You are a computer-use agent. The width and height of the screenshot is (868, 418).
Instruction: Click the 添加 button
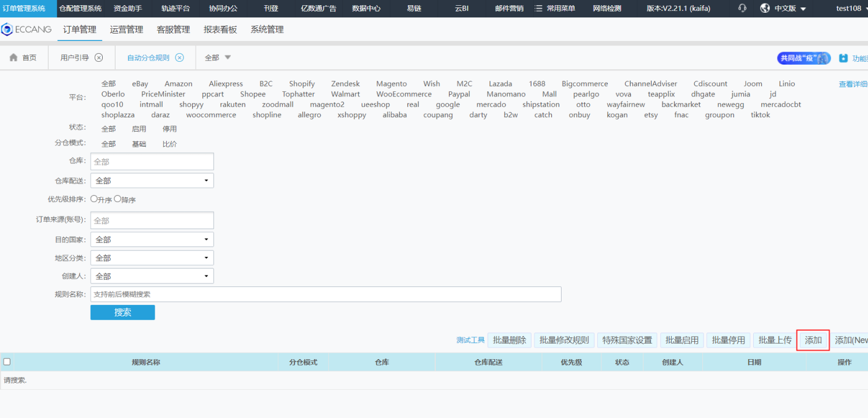coord(814,340)
